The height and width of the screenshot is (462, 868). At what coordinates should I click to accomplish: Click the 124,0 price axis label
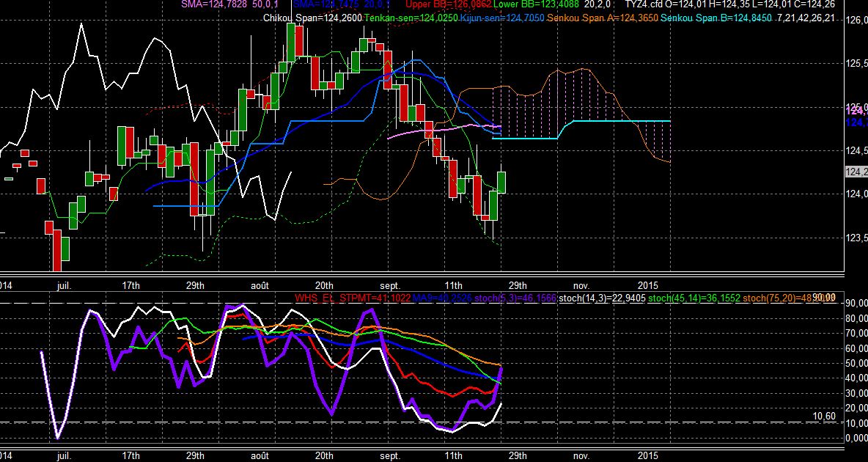857,194
